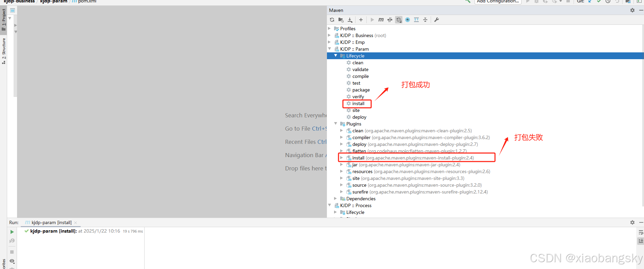Collapse all nodes in Maven tree
This screenshot has height=269, width=644.
coord(425,20)
